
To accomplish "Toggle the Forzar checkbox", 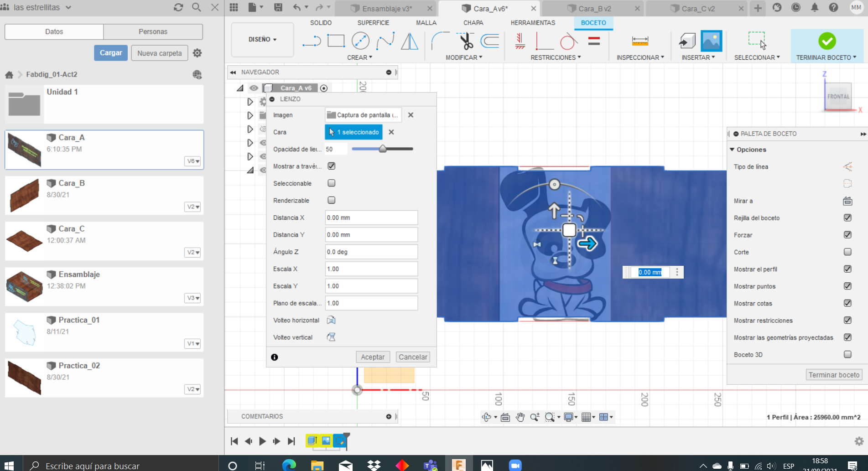I will click(x=847, y=234).
